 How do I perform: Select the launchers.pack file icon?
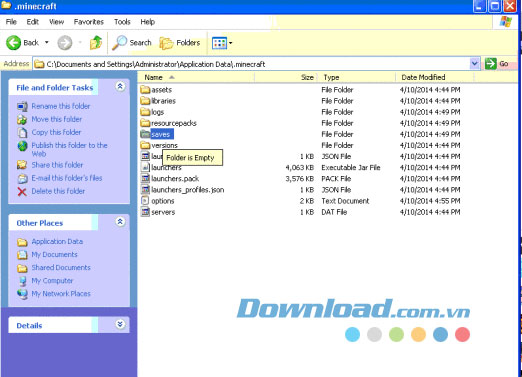pyautogui.click(x=145, y=178)
